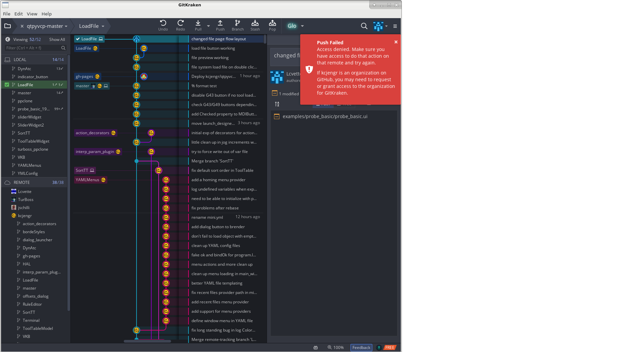Image resolution: width=644 pixels, height=352 pixels.
Task: Select the indicator_button local branch
Action: (34, 77)
